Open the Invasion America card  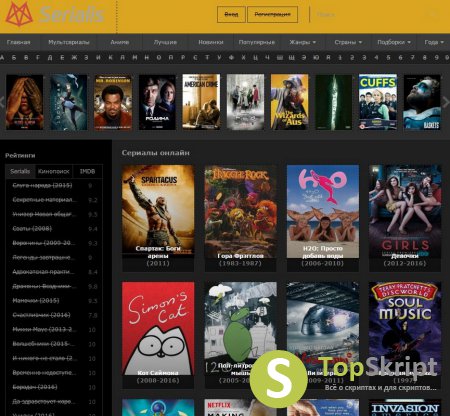tap(405, 407)
